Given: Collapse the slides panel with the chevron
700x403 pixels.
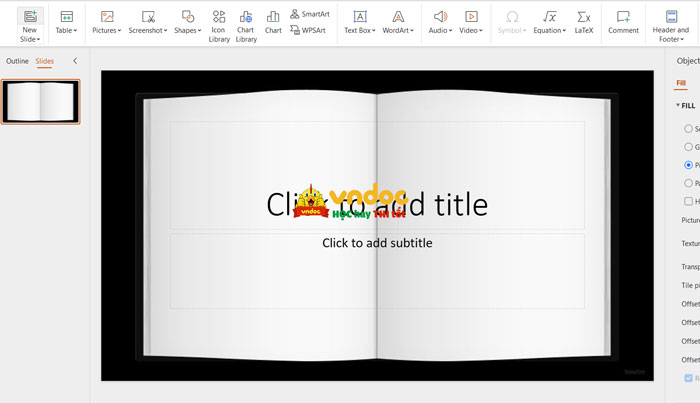Looking at the screenshot, I should pos(75,61).
